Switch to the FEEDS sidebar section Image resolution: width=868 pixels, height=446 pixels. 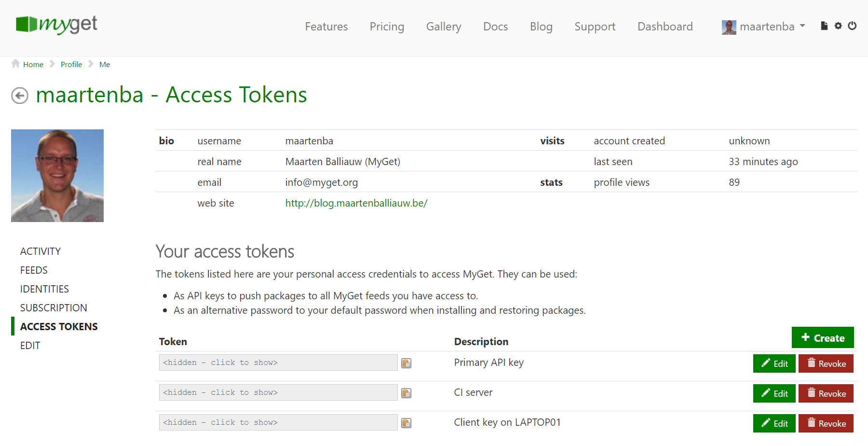pos(34,270)
